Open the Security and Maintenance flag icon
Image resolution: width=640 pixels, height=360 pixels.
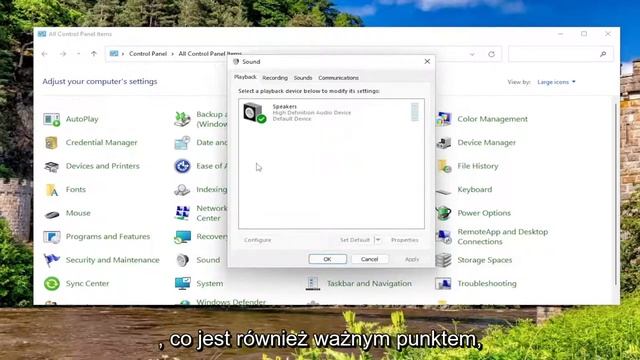tap(51, 260)
